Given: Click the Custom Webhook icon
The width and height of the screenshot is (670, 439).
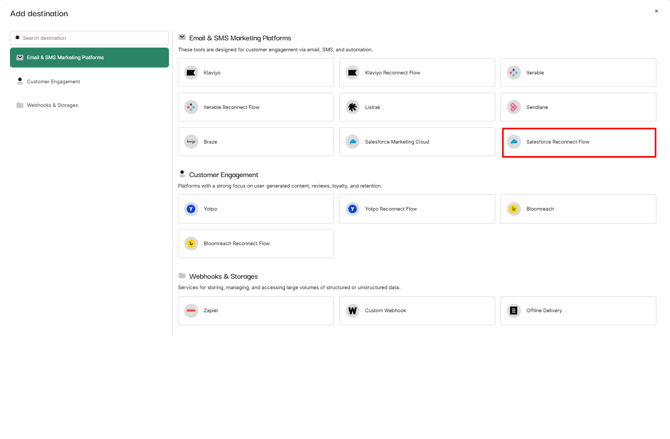Looking at the screenshot, I should click(x=352, y=311).
